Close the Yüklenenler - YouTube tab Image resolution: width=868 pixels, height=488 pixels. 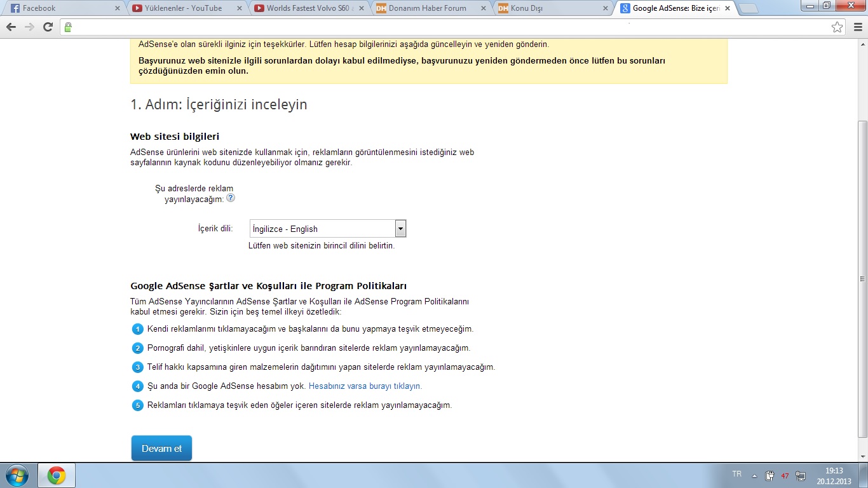pos(239,8)
